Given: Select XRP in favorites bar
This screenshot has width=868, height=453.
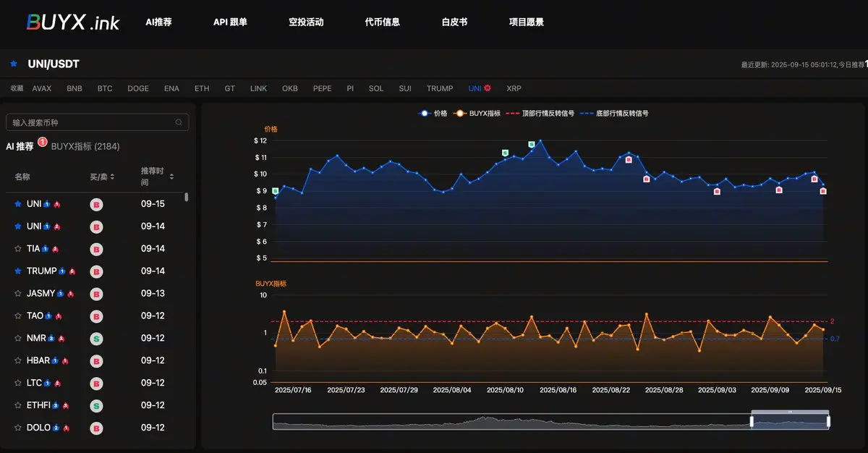Looking at the screenshot, I should (x=514, y=88).
